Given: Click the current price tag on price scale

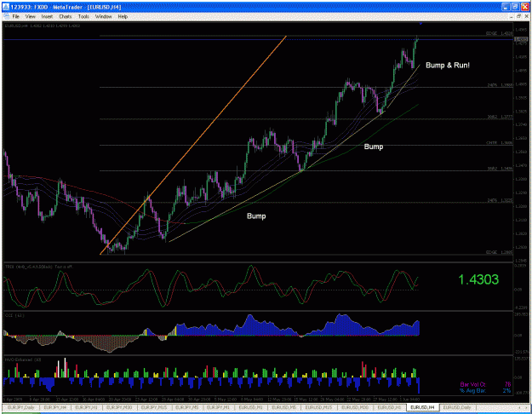Looking at the screenshot, I should (x=522, y=40).
